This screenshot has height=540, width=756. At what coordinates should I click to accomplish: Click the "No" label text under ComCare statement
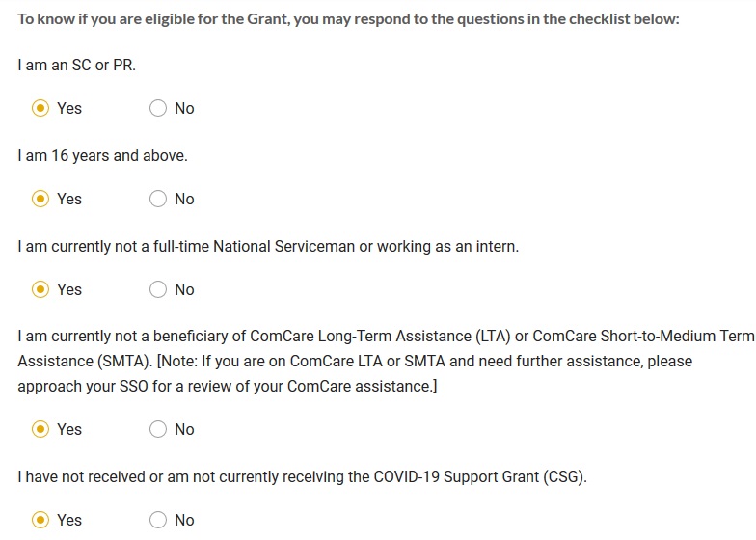(184, 429)
